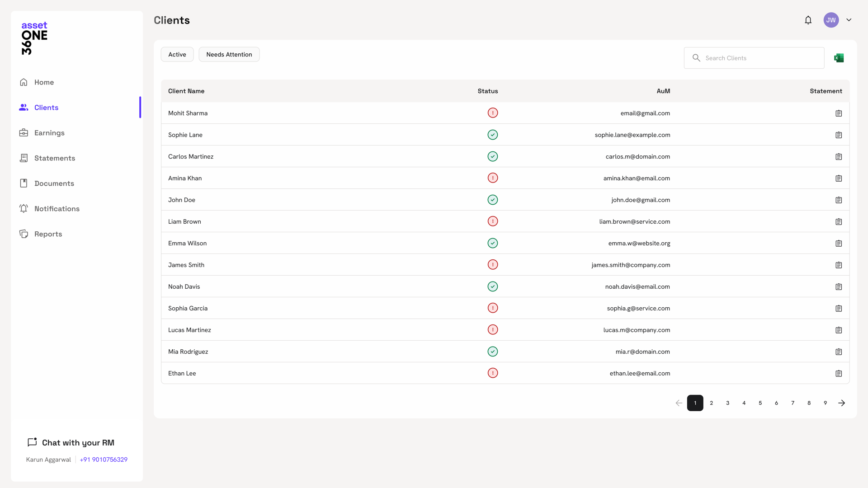Click the asset ONE 360 logo
868x488 pixels.
click(x=34, y=38)
